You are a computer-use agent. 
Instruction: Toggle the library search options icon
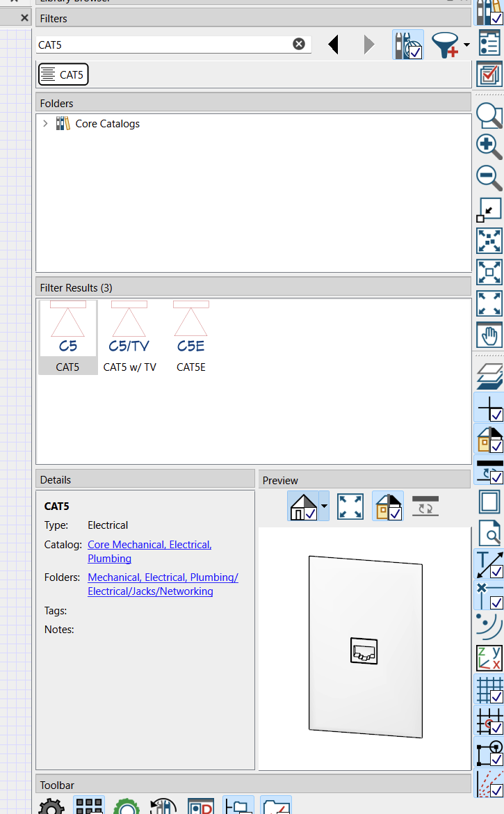408,45
